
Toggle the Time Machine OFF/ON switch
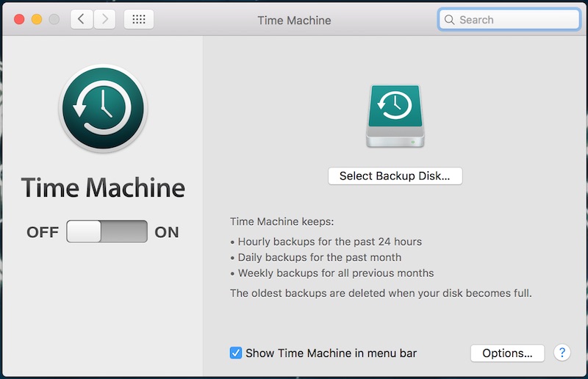pyautogui.click(x=107, y=231)
